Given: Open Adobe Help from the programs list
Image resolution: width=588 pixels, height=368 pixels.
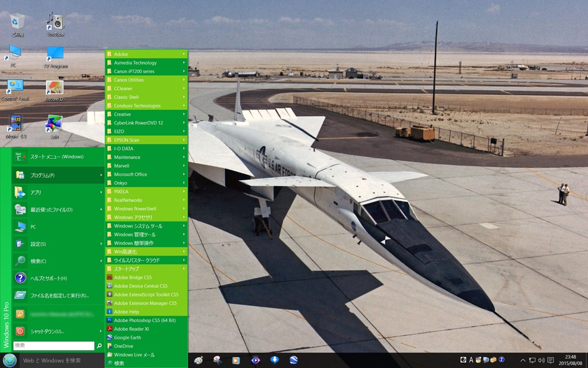Looking at the screenshot, I should (x=146, y=312).
